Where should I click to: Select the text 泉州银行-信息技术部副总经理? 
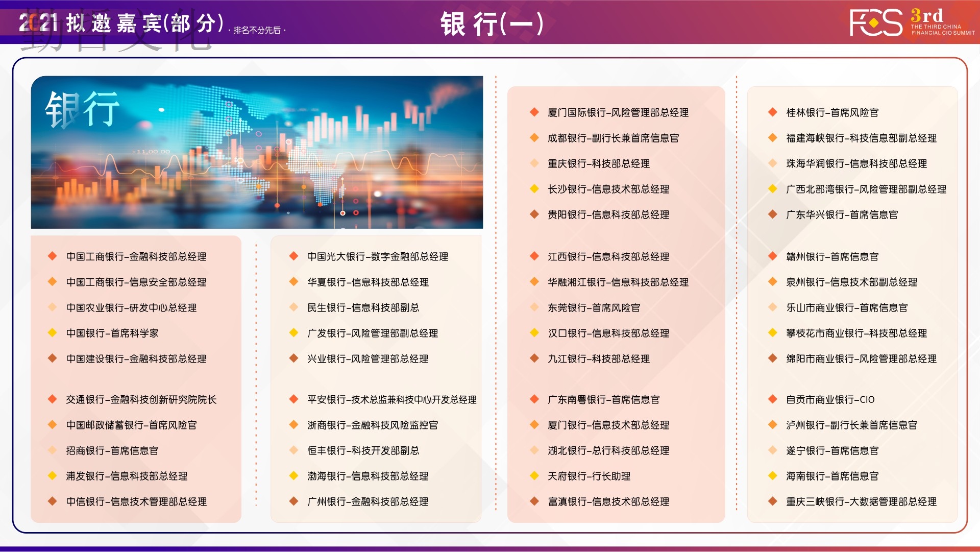pos(852,282)
